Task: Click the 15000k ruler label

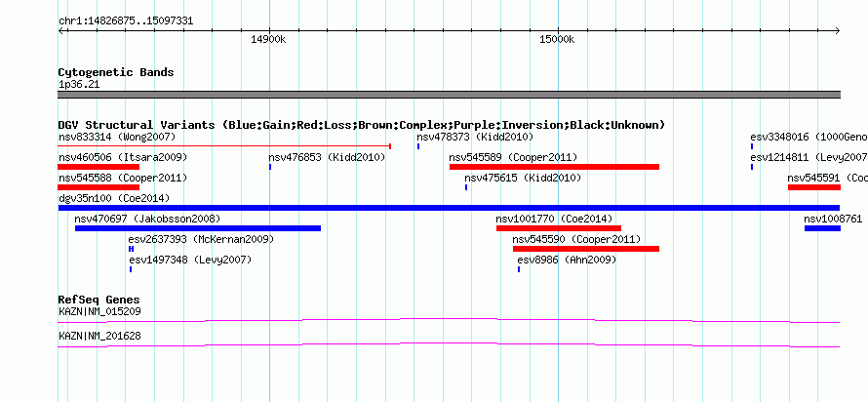Action: pyautogui.click(x=558, y=39)
